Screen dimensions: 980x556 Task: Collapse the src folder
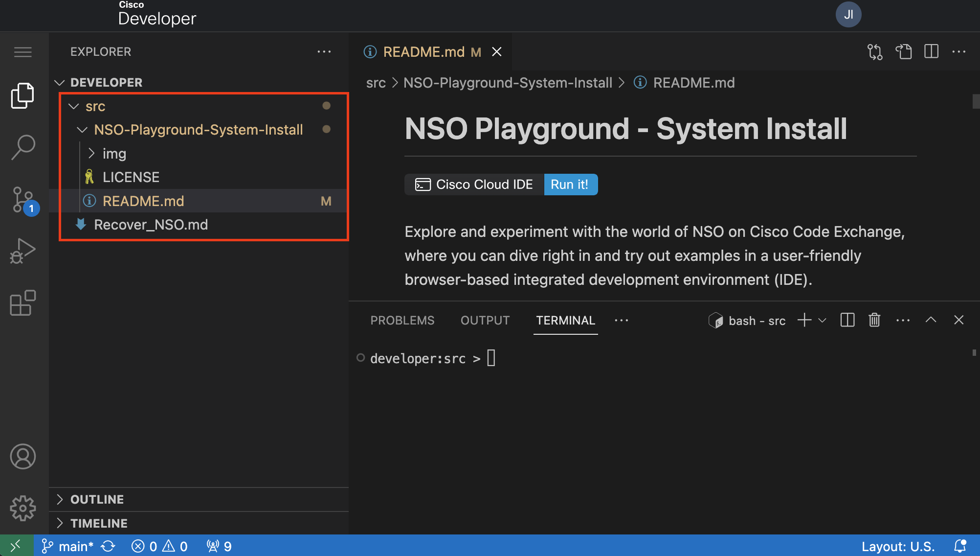pyautogui.click(x=74, y=106)
